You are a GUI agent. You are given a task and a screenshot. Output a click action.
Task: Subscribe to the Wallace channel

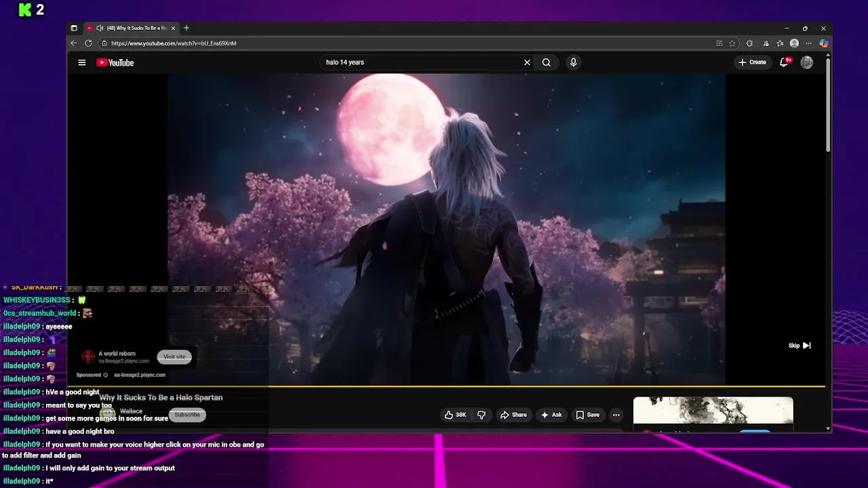pyautogui.click(x=187, y=415)
